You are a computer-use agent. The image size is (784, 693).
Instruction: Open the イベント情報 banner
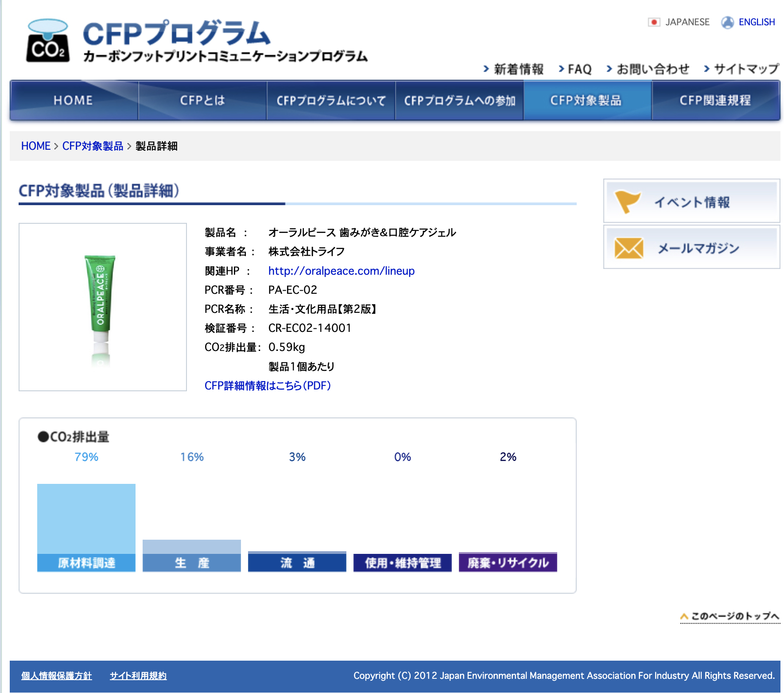[691, 201]
